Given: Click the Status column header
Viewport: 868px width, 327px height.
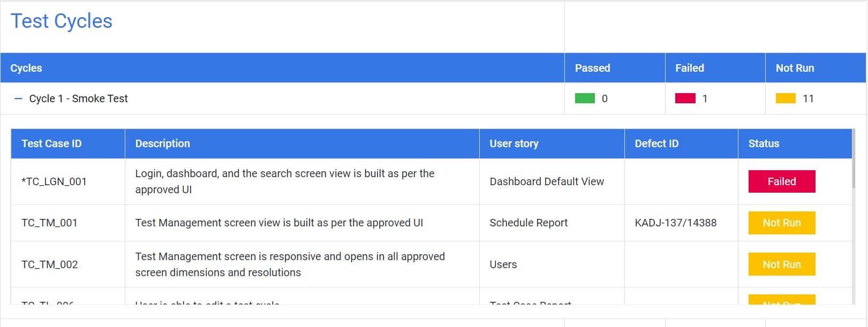Looking at the screenshot, I should (764, 143).
